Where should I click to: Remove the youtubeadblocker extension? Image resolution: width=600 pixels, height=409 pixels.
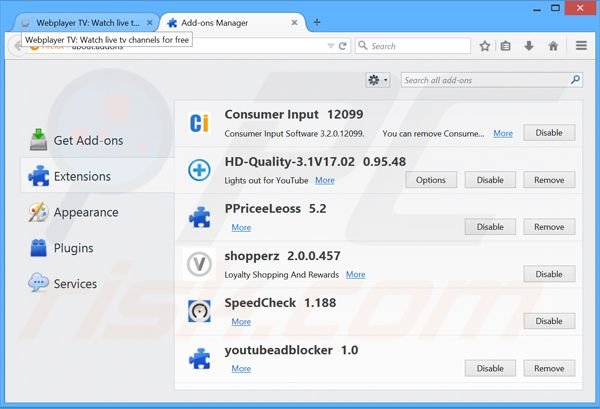pyautogui.click(x=549, y=368)
